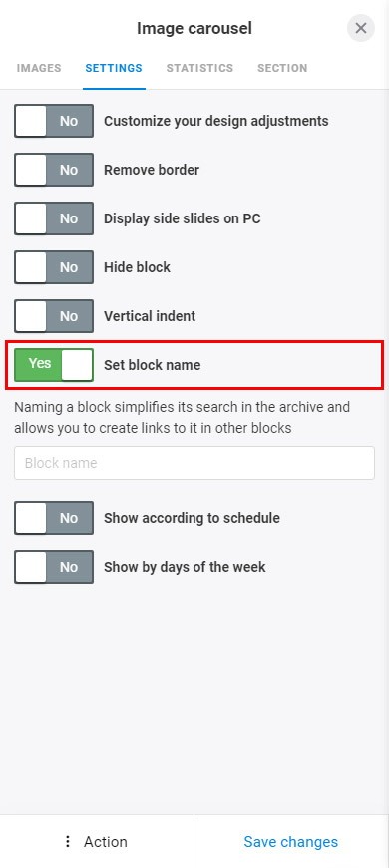Open the Action button menu
This screenshot has width=389, height=868.
pyautogui.click(x=97, y=841)
